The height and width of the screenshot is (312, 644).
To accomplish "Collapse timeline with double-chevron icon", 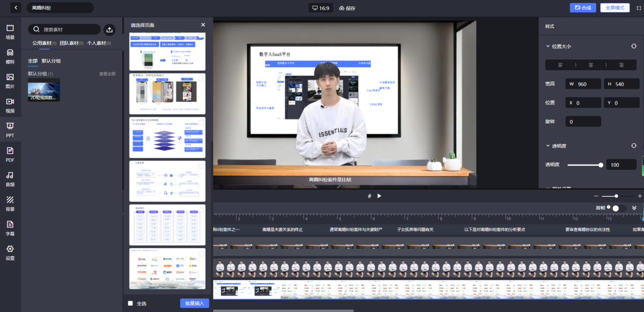I will [x=634, y=208].
